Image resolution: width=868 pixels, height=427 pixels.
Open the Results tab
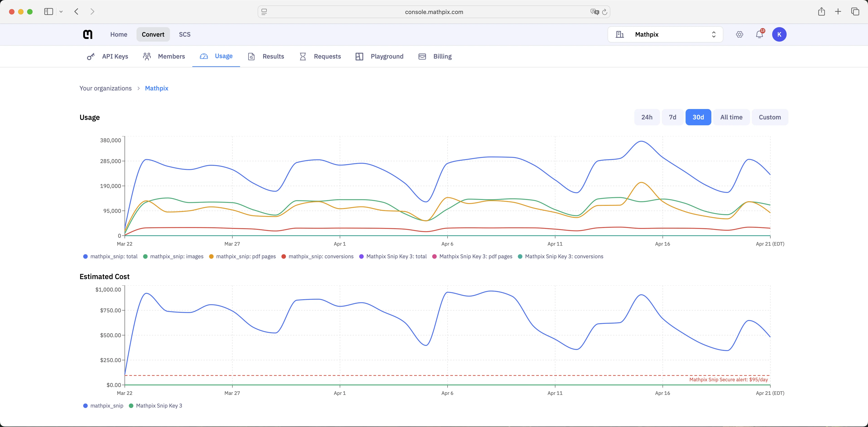tap(266, 57)
